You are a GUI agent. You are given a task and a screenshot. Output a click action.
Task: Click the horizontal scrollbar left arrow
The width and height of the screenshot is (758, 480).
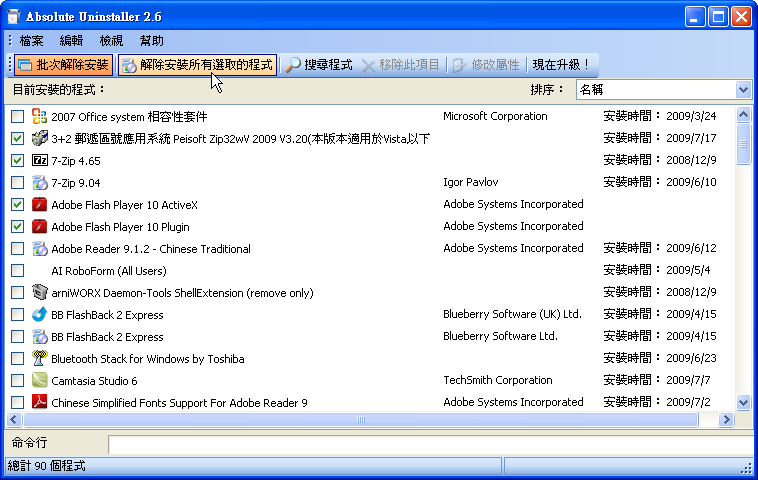click(14, 420)
